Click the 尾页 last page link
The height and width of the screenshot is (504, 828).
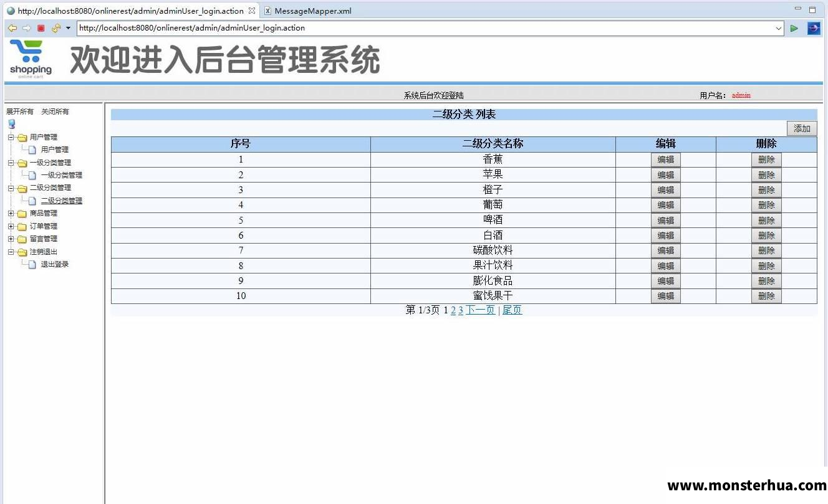pyautogui.click(x=513, y=310)
